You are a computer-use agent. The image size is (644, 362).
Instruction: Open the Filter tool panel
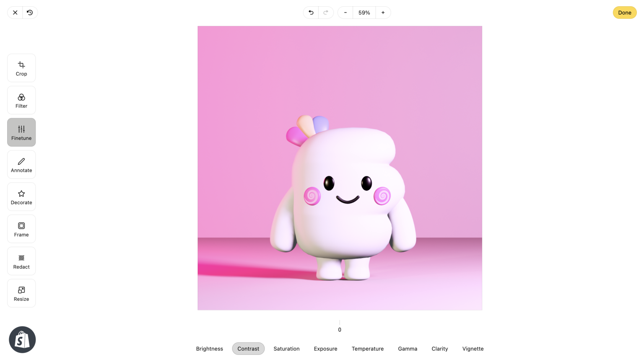pos(21,100)
